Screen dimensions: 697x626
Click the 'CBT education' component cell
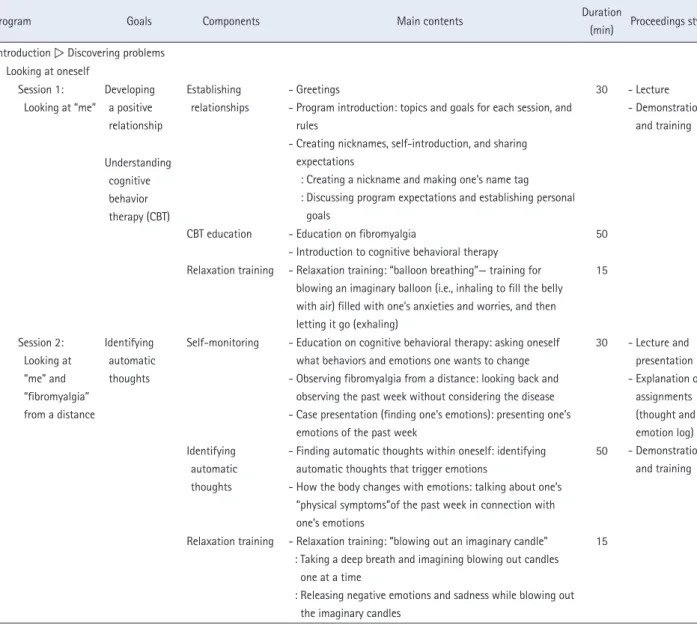[x=219, y=234]
